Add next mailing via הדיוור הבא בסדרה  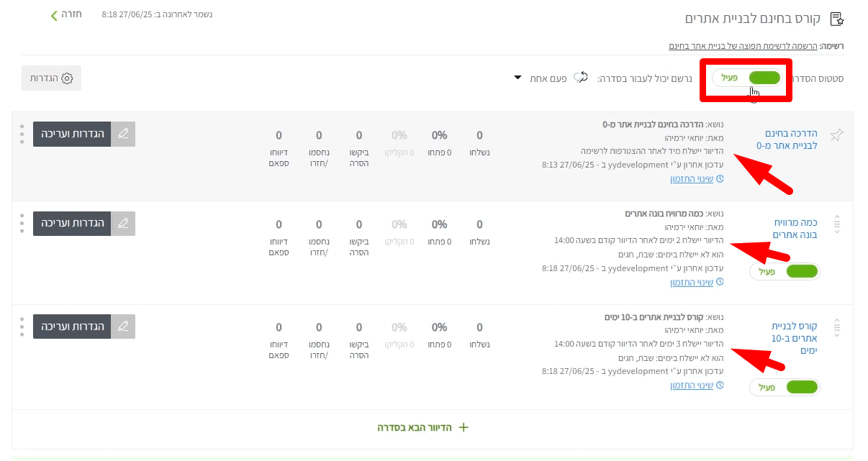[423, 427]
